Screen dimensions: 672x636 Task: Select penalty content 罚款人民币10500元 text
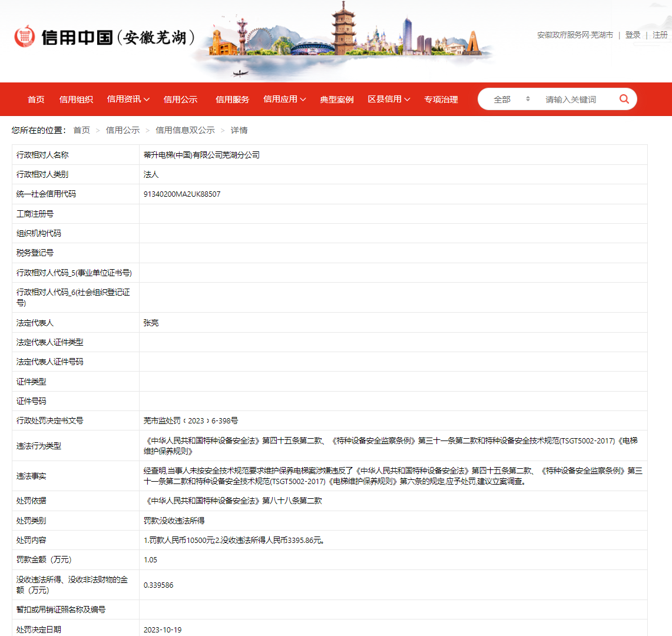click(x=181, y=541)
